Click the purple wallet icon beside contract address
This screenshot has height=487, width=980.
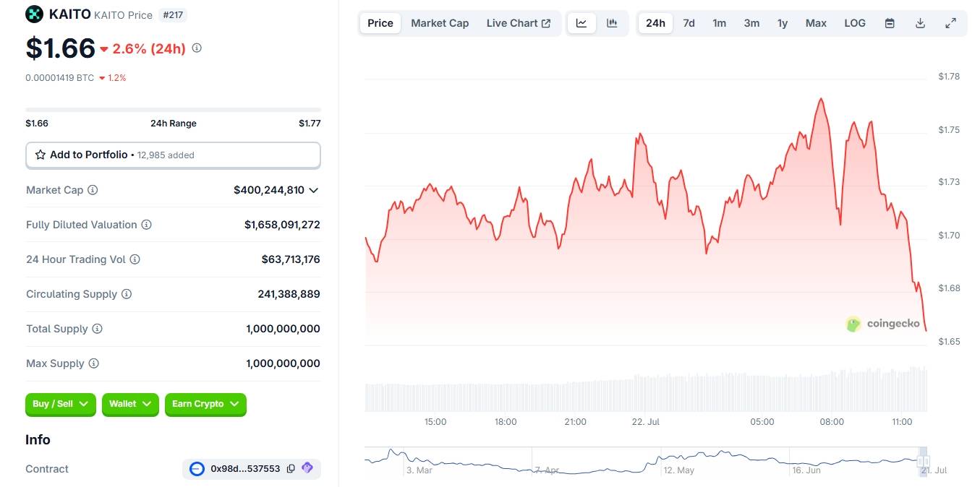pos(307,468)
